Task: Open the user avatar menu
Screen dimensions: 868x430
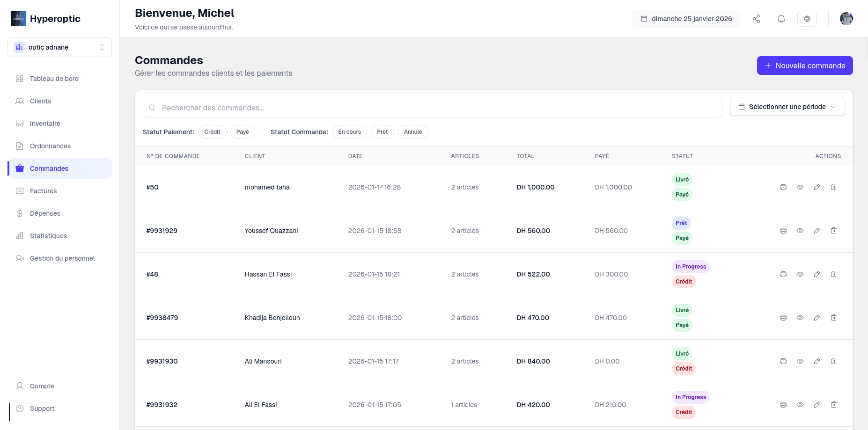Action: [846, 19]
